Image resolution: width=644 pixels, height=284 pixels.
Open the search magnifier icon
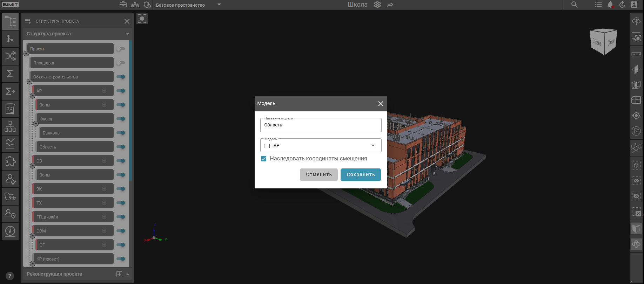(x=574, y=5)
